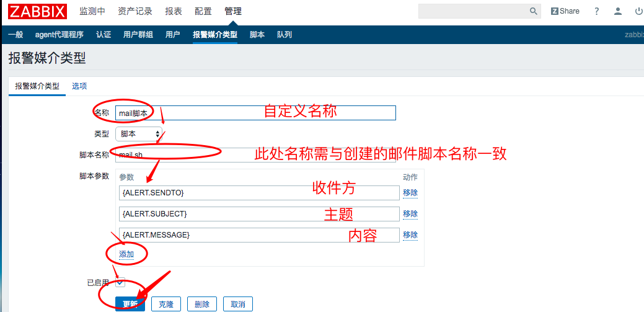Click the ZABBIX logo
Image resolution: width=644 pixels, height=312 pixels.
37,11
